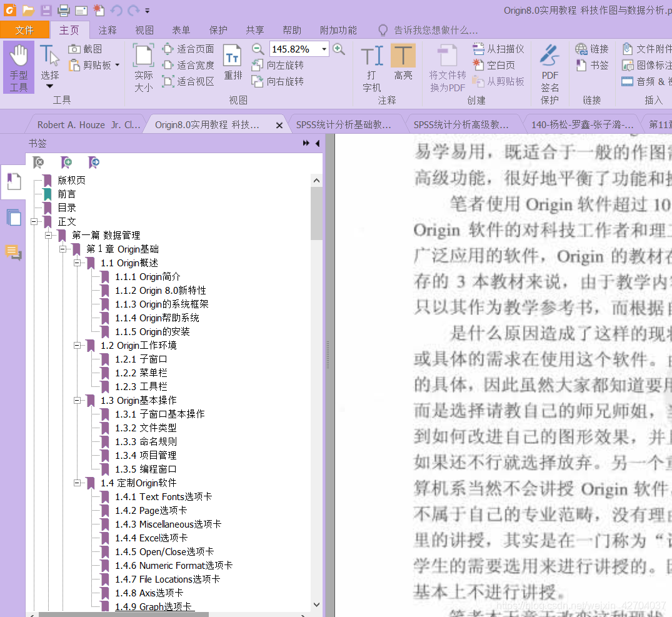The image size is (672, 617).
Task: Insert Audio & Video (音频 & 视频)
Action: (x=647, y=81)
